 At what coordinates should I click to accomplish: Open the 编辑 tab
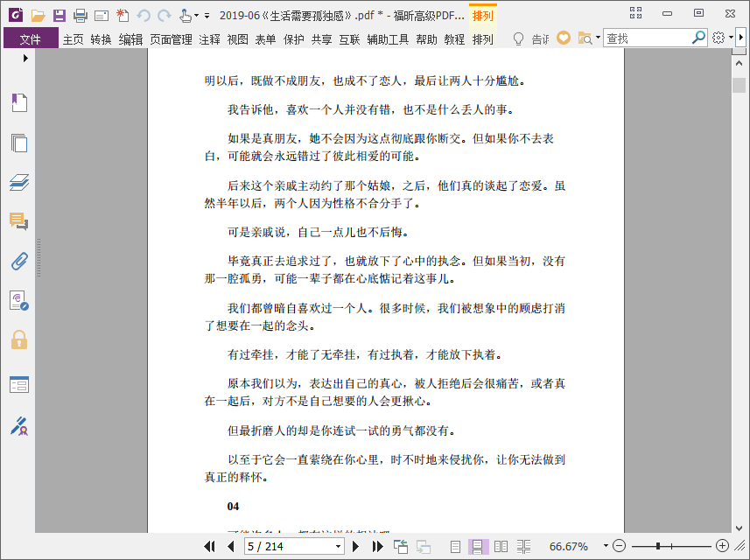[x=130, y=39]
